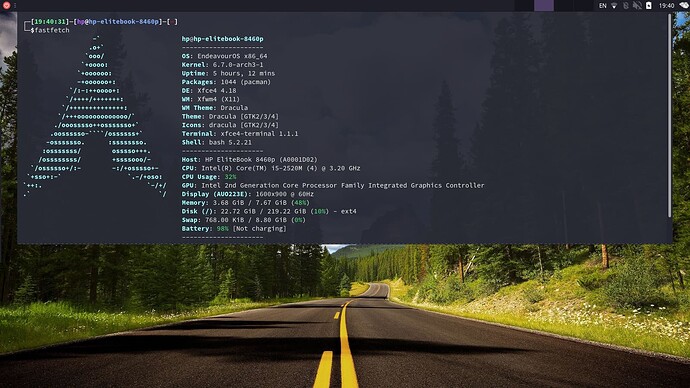Image resolution: width=690 pixels, height=388 pixels.
Task: Click the Battery: 98% [Not charging] line
Action: point(234,229)
